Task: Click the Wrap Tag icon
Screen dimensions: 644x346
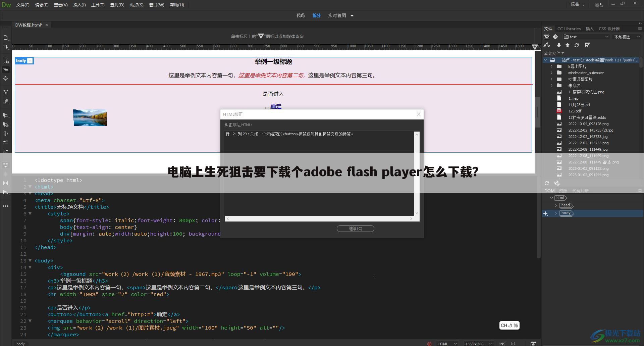Action: click(6, 183)
